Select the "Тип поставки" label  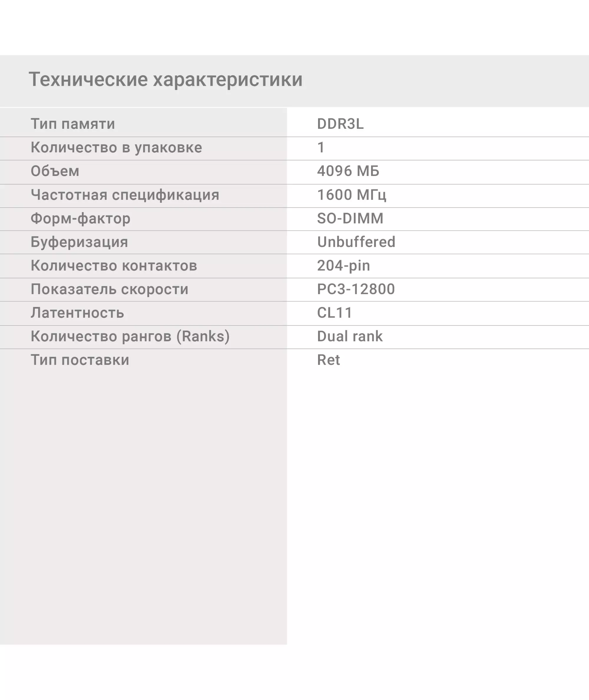[x=80, y=360]
